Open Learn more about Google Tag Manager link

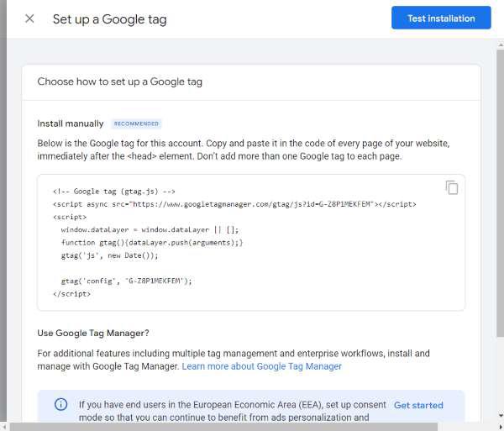coord(261,366)
